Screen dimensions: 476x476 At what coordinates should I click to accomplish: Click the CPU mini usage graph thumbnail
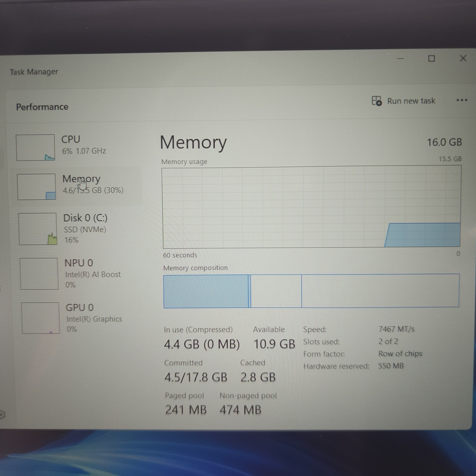pos(35,148)
